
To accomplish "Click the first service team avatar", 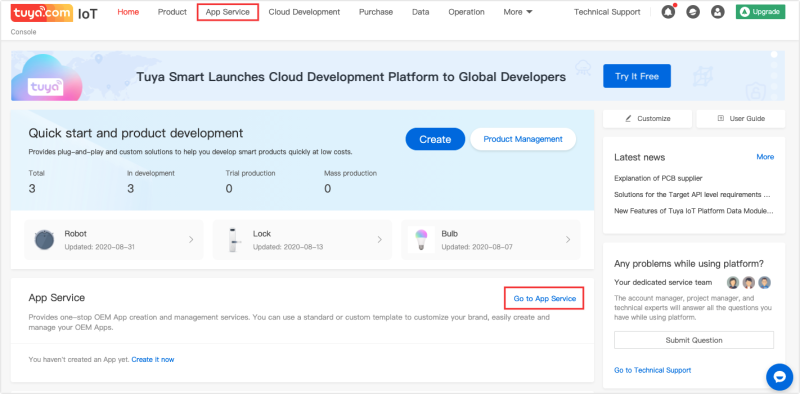I will pos(733,283).
